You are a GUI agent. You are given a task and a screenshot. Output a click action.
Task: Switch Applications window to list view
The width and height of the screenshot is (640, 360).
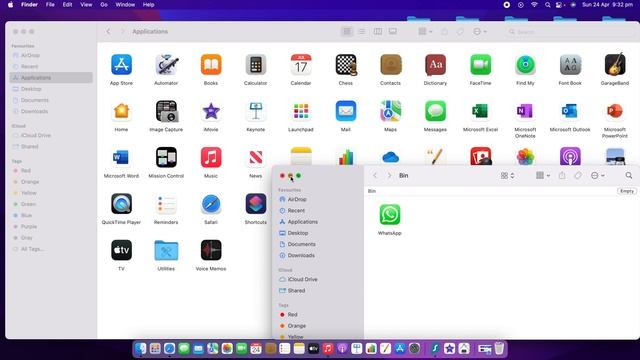click(x=362, y=31)
